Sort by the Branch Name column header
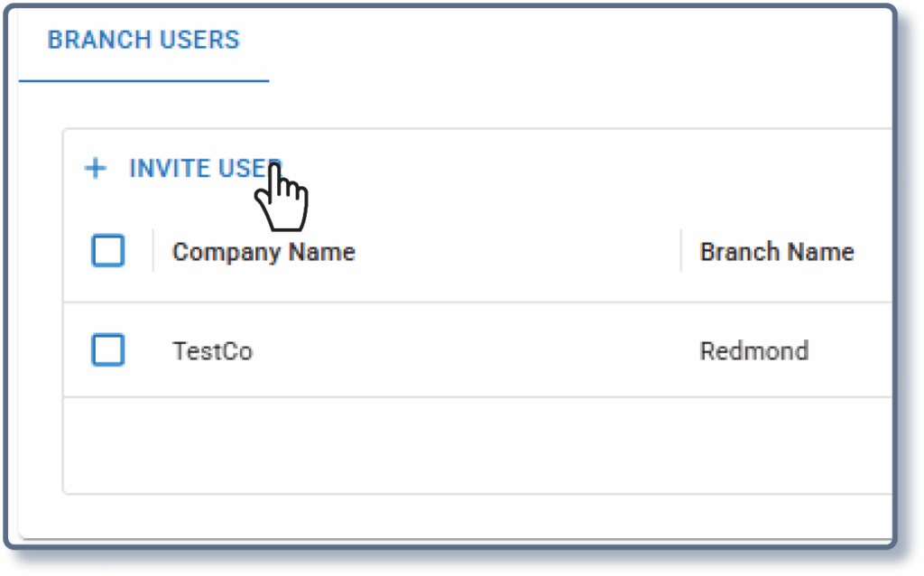Image resolution: width=924 pixels, height=576 pixels. (776, 252)
